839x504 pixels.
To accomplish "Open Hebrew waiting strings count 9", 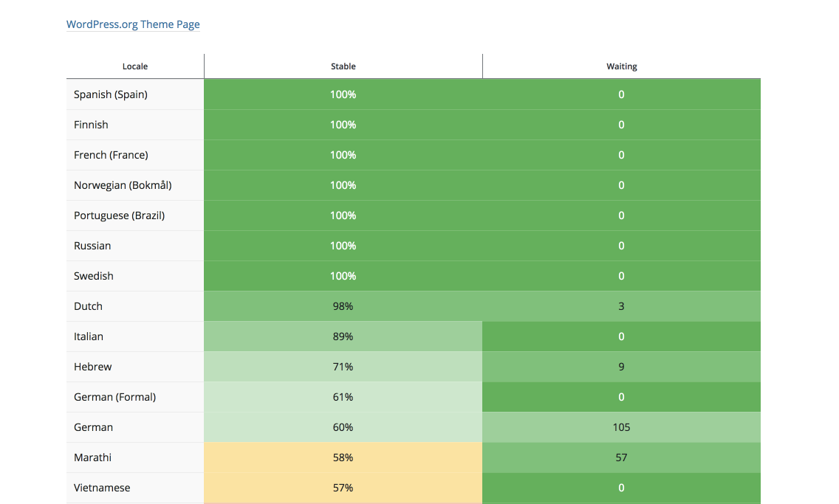I will pyautogui.click(x=621, y=367).
